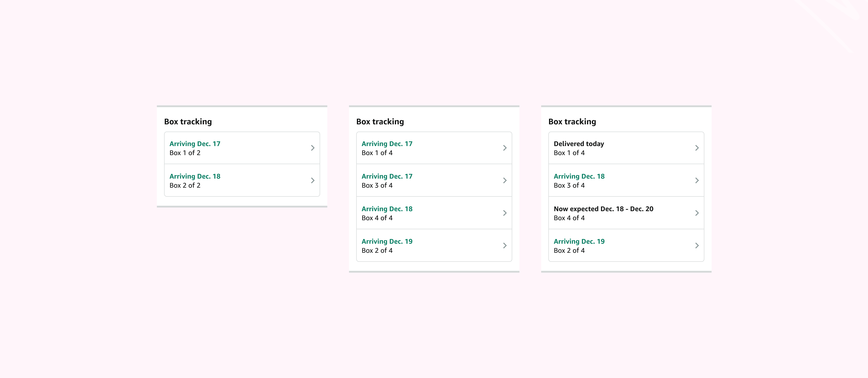The image size is (868, 378).
Task: Middle card: chevron for Box 3 of 4
Action: [505, 181]
